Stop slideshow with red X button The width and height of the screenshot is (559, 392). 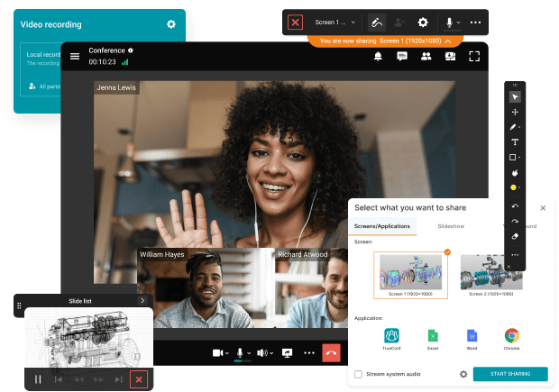139,380
